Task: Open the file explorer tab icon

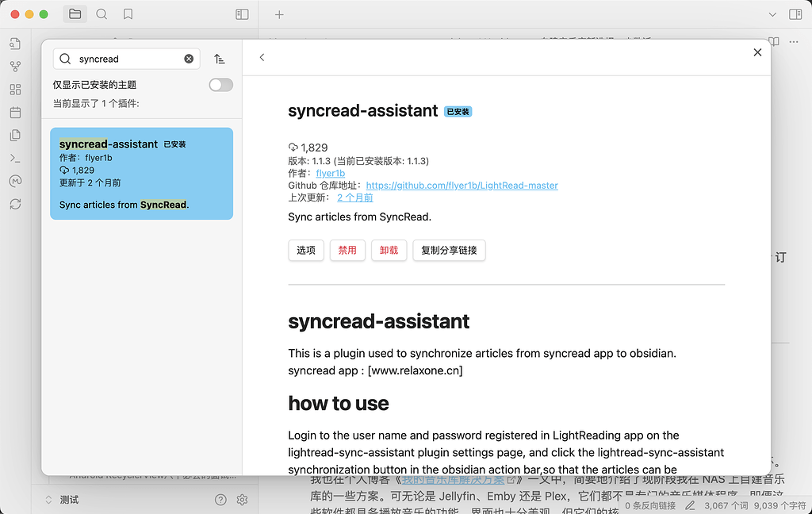Action: 75,14
